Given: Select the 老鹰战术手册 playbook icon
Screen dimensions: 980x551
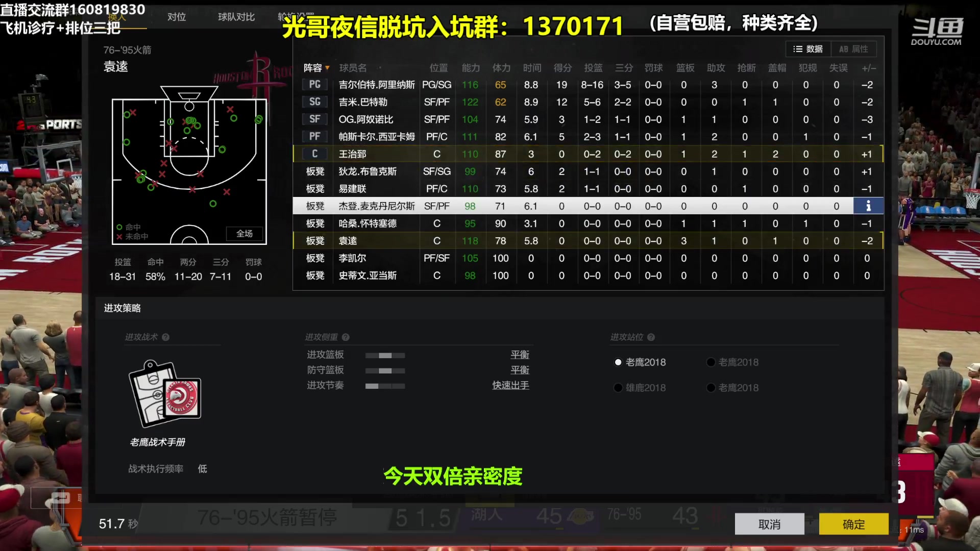Looking at the screenshot, I should pos(164,393).
